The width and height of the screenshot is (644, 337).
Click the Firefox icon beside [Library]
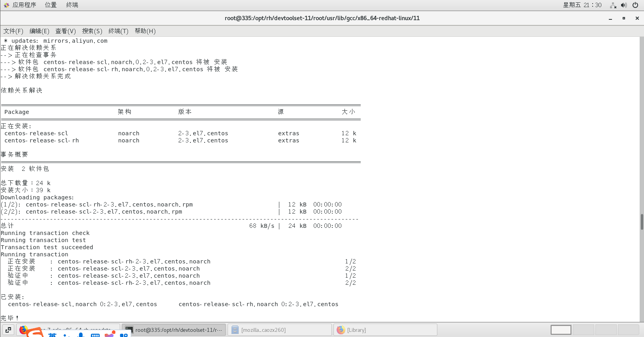pyautogui.click(x=341, y=330)
